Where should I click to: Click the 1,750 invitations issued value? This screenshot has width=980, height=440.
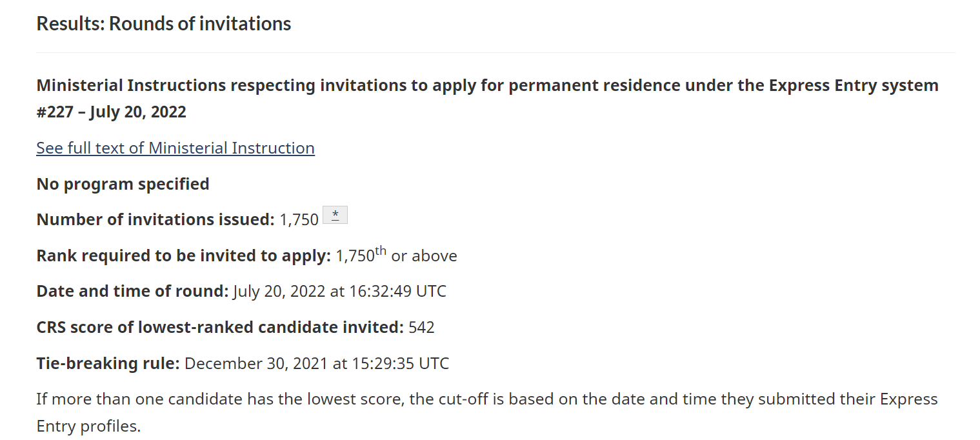point(299,220)
